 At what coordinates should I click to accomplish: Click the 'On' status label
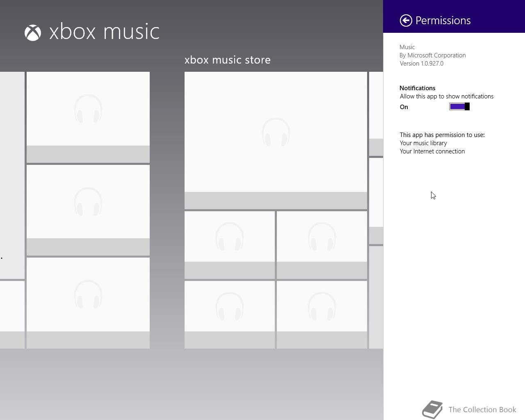point(404,107)
